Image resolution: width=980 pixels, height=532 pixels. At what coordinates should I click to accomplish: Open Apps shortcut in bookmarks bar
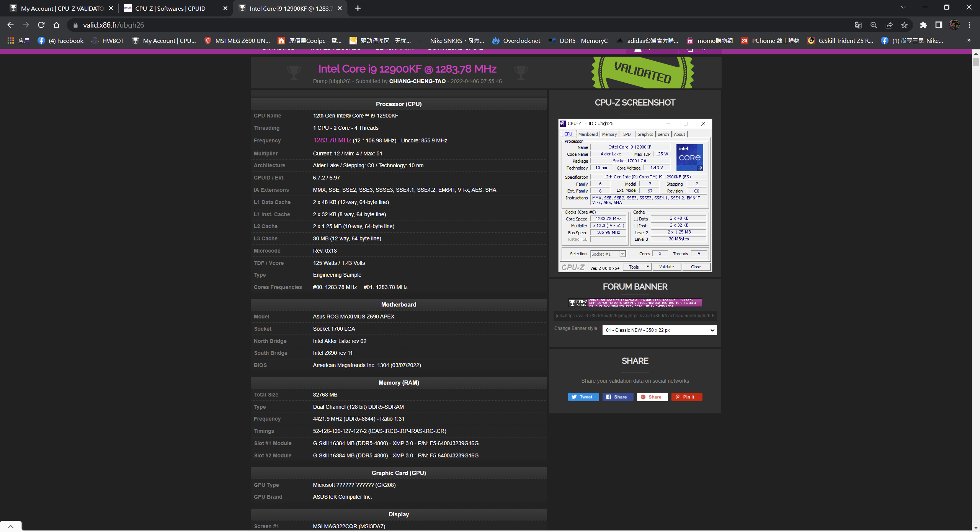click(18, 41)
